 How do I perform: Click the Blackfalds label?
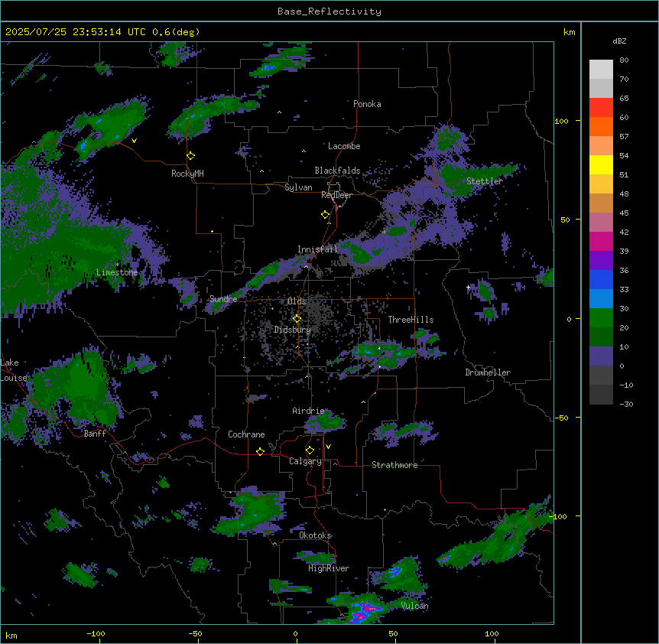tap(337, 171)
